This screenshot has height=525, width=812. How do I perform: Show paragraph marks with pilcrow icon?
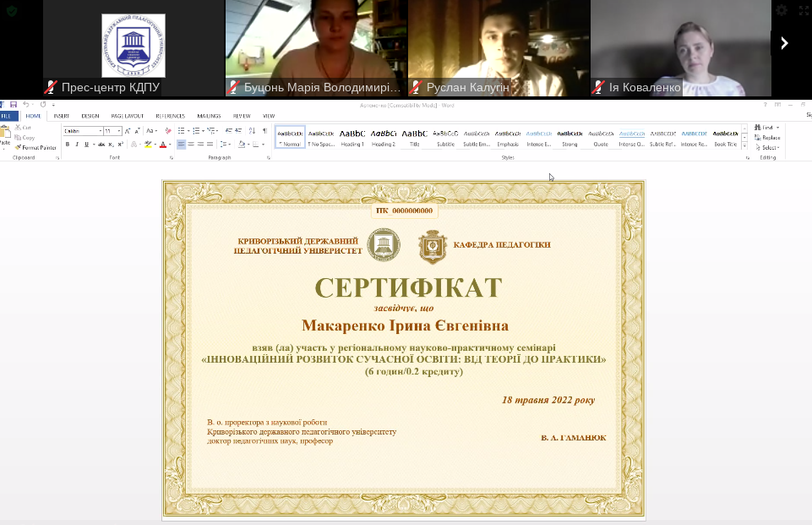[264, 131]
